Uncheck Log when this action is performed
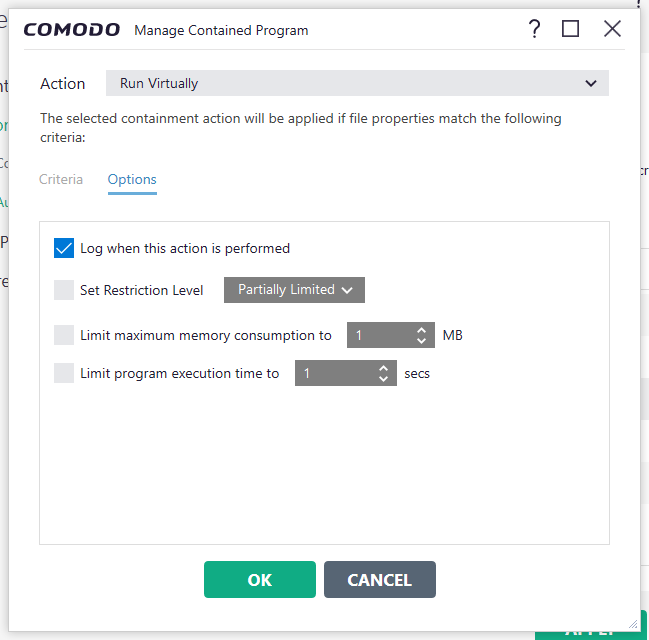The height and width of the screenshot is (640, 649). (x=64, y=248)
